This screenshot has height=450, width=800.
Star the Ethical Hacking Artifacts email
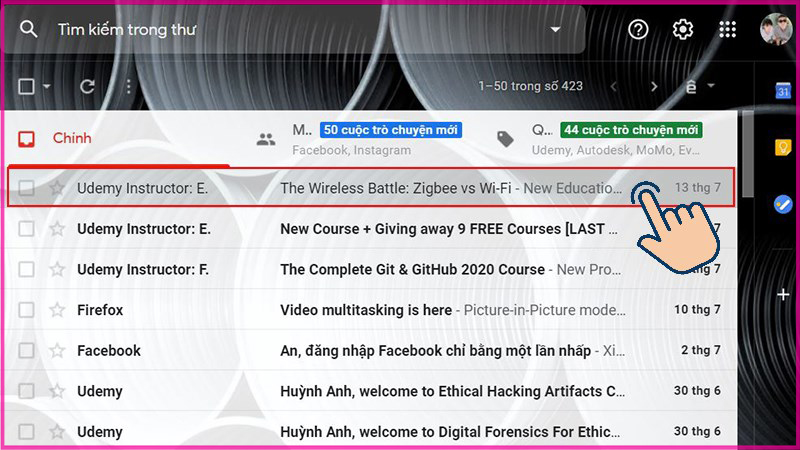point(57,391)
